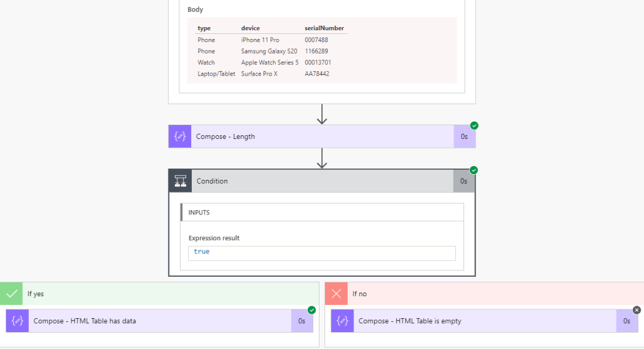Image resolution: width=644 pixels, height=349 pixels.
Task: Click the grey skipped badge on HTML Table is empty
Action: [636, 310]
